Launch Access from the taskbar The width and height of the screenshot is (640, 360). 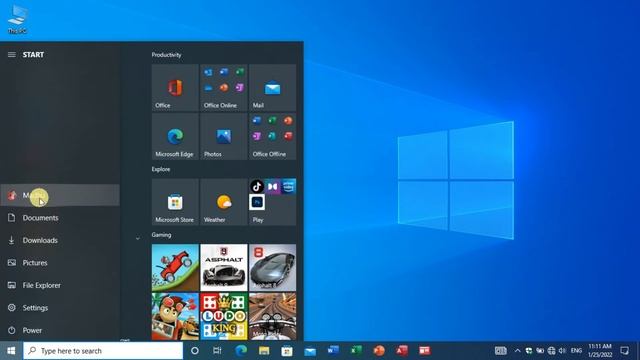(x=402, y=351)
